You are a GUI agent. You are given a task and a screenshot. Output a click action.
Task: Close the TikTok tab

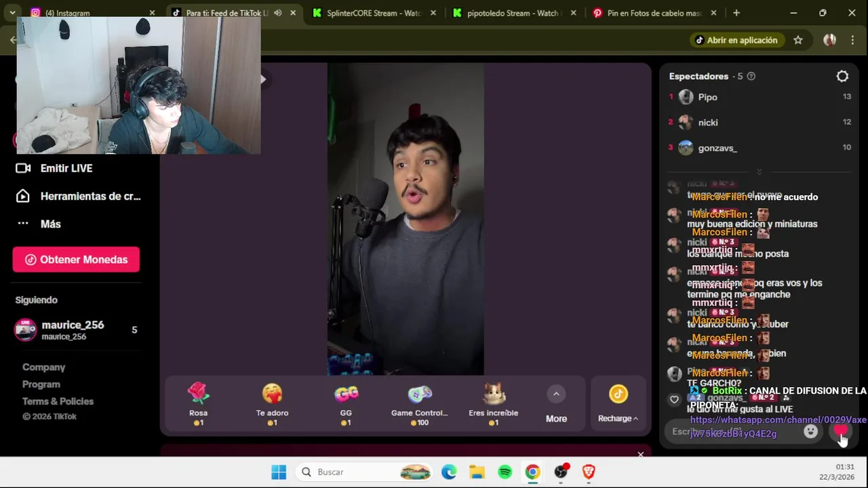pos(293,13)
